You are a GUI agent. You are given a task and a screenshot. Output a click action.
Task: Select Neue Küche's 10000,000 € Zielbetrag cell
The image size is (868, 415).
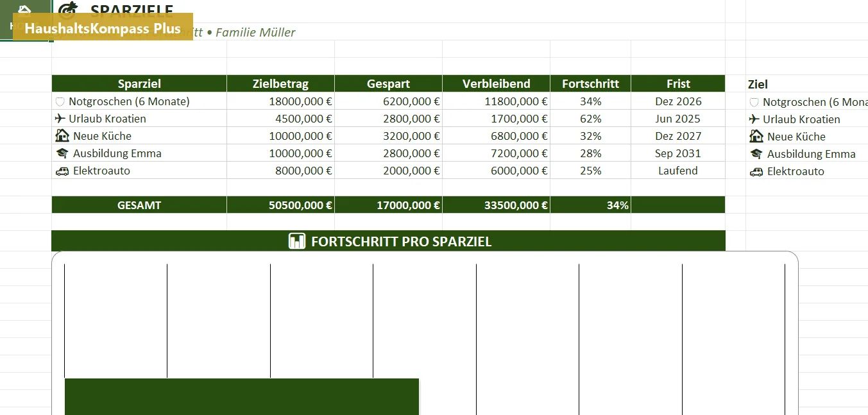(x=280, y=136)
